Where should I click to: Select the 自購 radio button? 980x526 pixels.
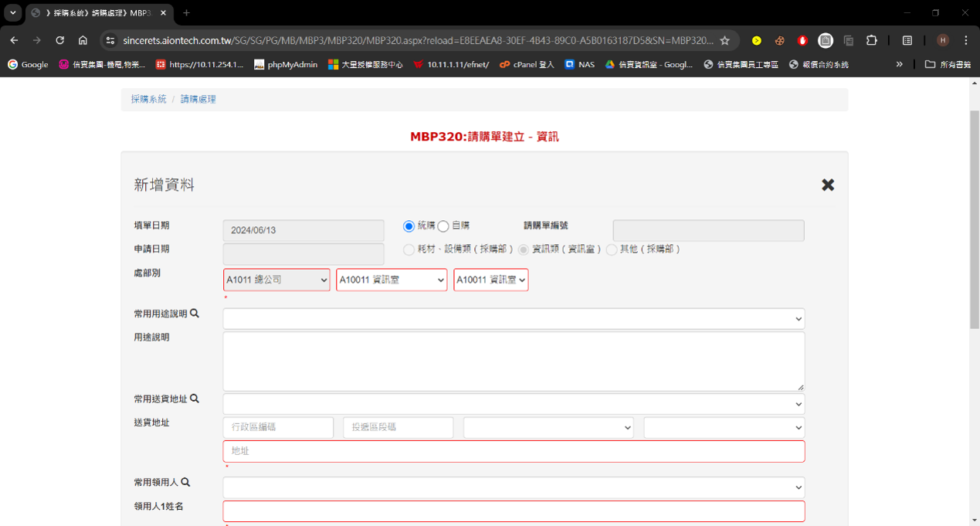443,226
